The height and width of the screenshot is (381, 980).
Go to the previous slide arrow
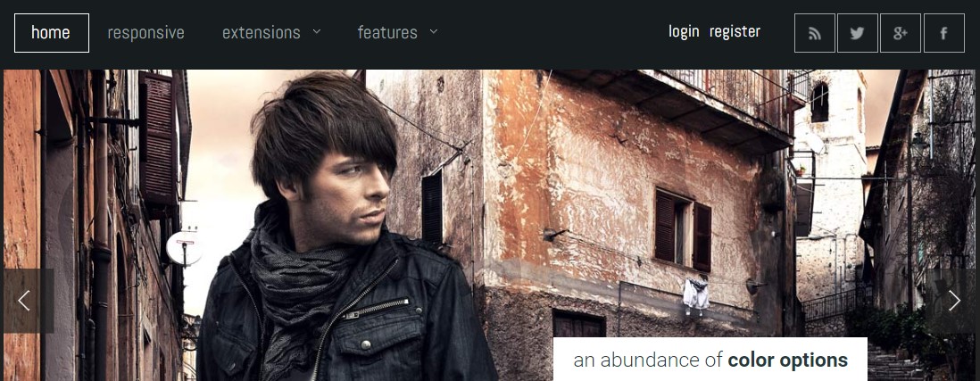click(x=27, y=301)
